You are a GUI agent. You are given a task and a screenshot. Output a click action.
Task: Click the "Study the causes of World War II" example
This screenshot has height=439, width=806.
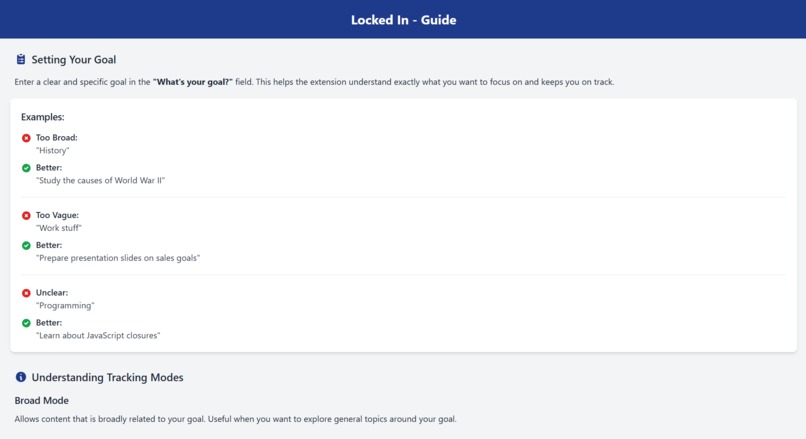pyautogui.click(x=100, y=180)
